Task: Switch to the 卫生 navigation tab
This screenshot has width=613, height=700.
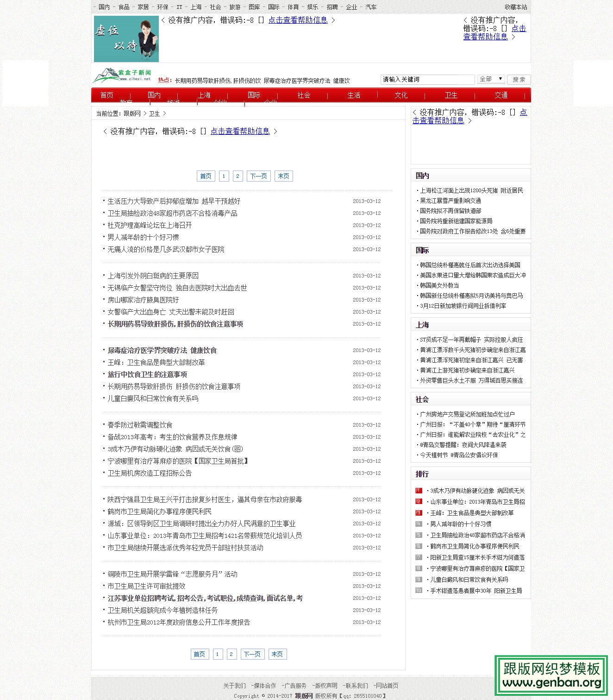Action: pyautogui.click(x=450, y=95)
